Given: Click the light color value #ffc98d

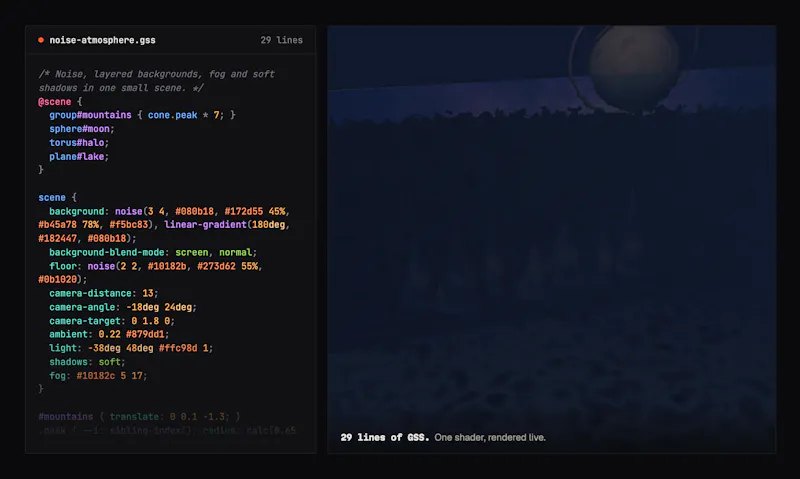Looking at the screenshot, I should pyautogui.click(x=178, y=348).
